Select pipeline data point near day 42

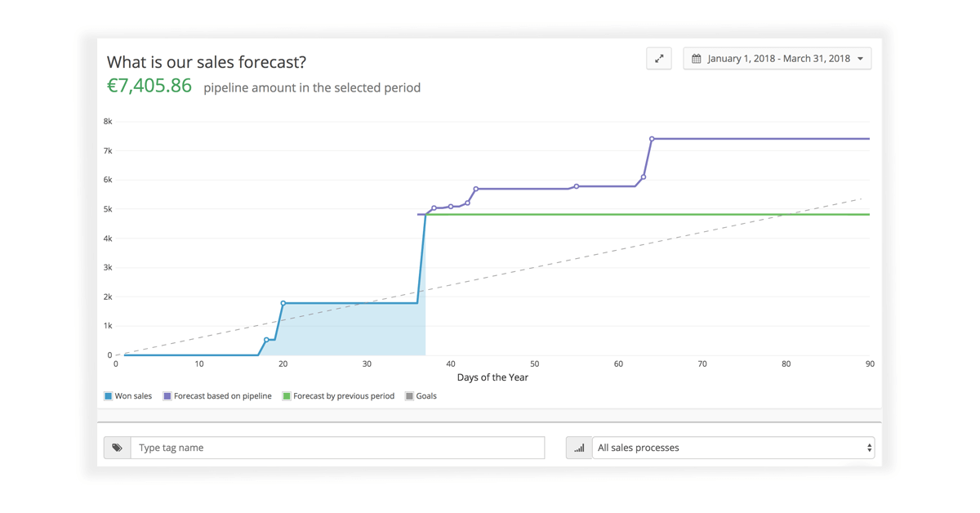click(x=468, y=203)
